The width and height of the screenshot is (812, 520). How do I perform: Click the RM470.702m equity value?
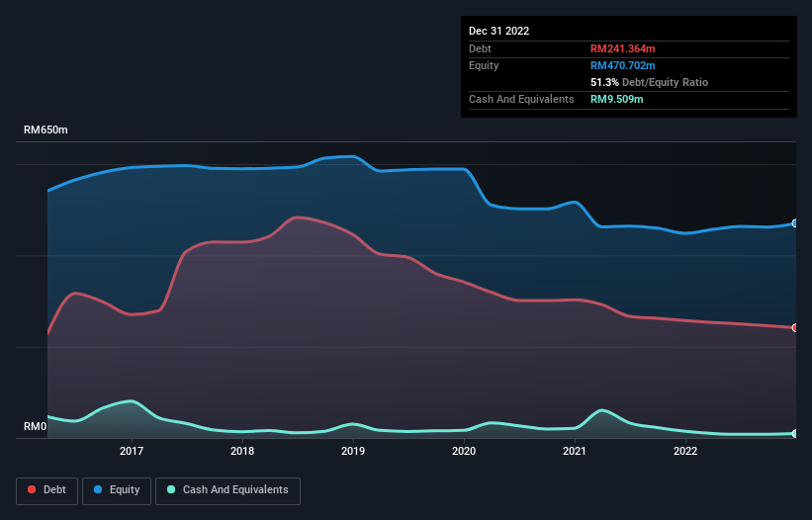(x=623, y=65)
